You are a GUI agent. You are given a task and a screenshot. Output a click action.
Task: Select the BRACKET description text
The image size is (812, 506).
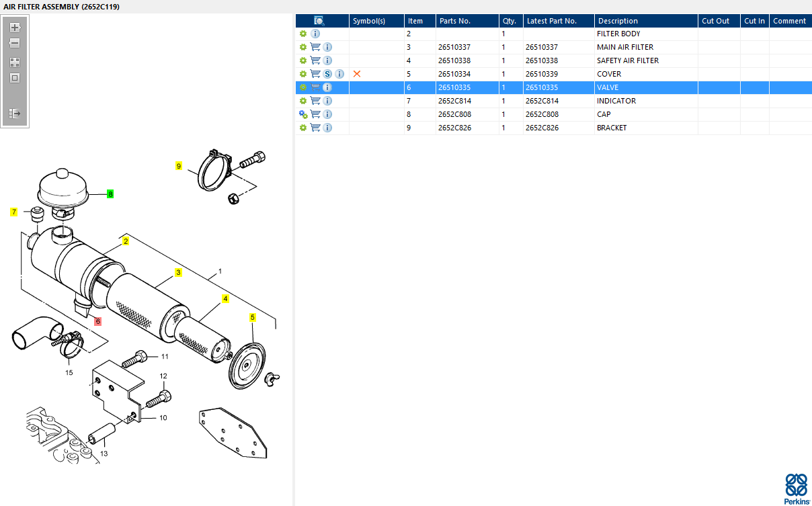(612, 128)
